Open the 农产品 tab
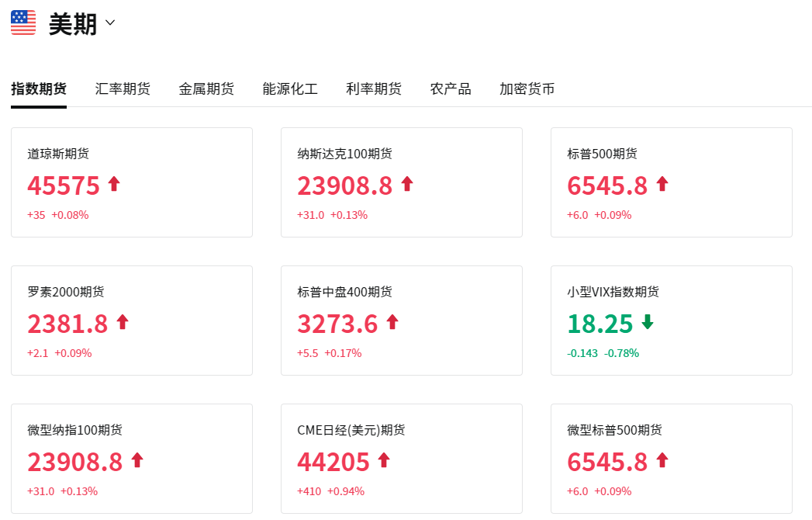 451,88
